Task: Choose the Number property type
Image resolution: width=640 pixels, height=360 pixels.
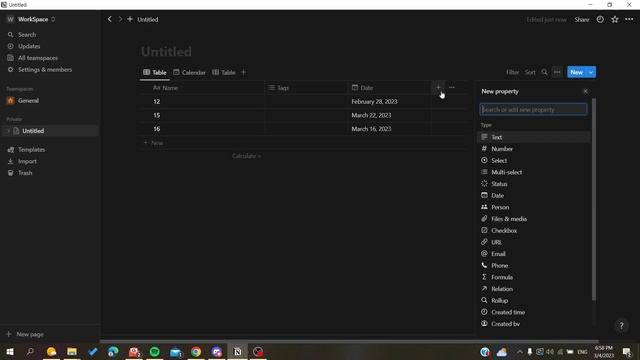Action: tap(534, 149)
